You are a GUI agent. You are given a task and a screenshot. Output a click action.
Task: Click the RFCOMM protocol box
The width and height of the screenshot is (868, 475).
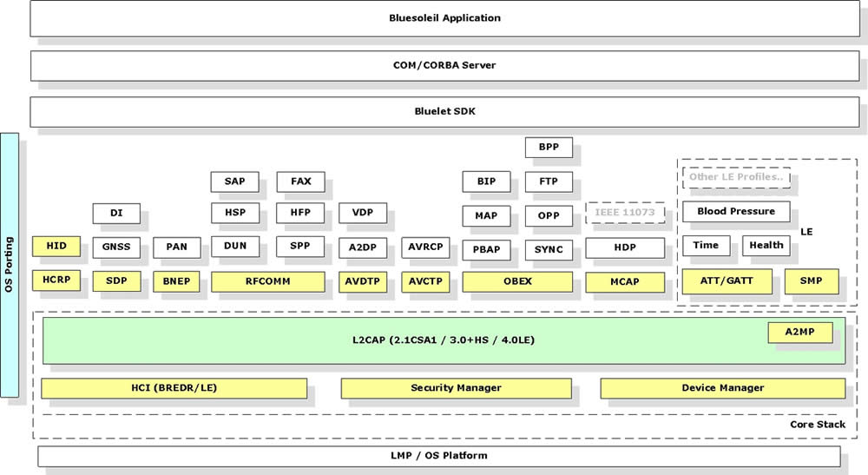click(268, 281)
